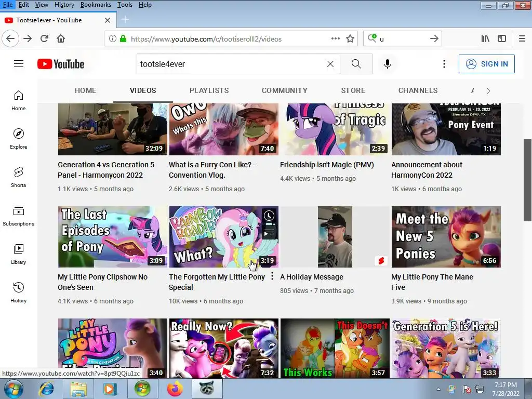Click Meet the New 5 Ponies thumbnail

(446, 237)
